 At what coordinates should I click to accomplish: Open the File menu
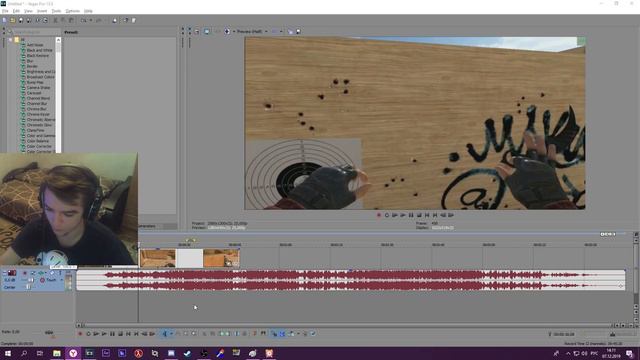pyautogui.click(x=5, y=11)
